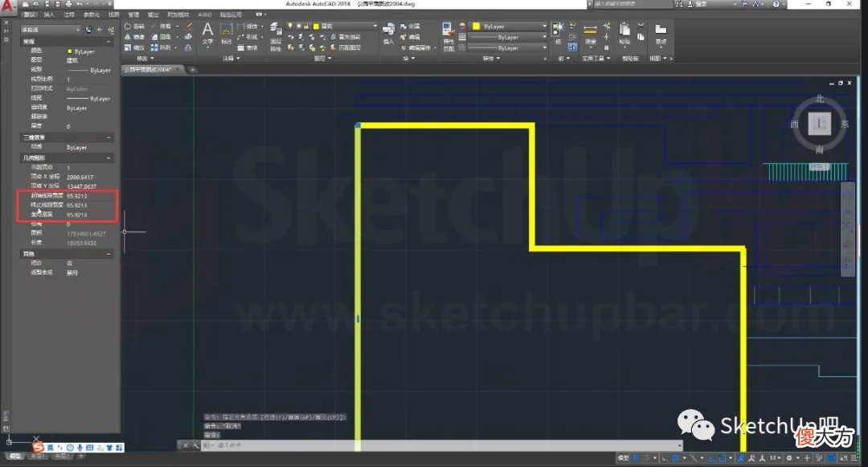Click the command line wrench customize icon
Screen dimensions: 868x467
(195, 445)
